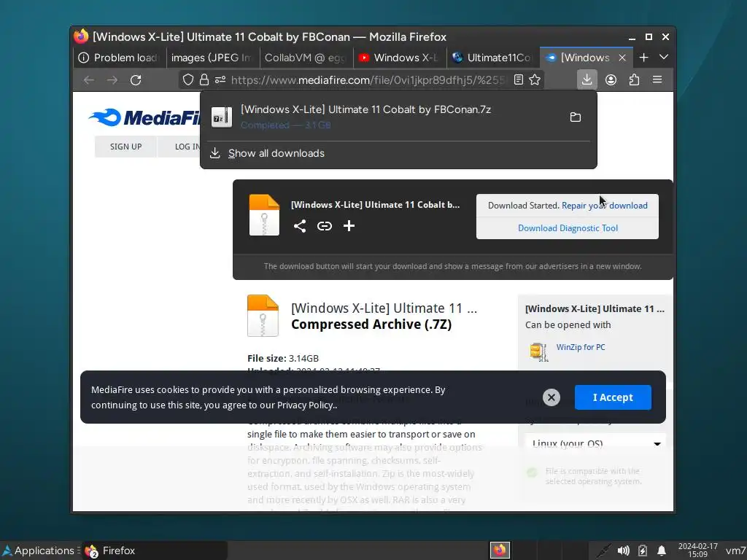Click the share icon for the file
Image resolution: width=747 pixels, height=560 pixels.
tap(300, 226)
